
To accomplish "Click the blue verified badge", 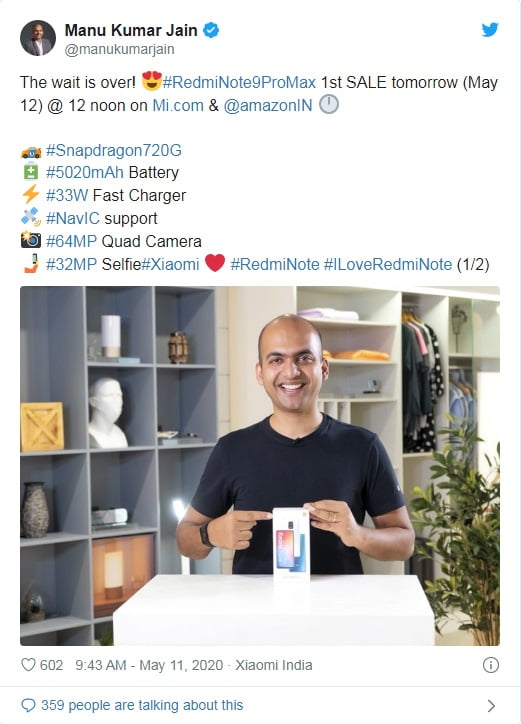I will pyautogui.click(x=211, y=30).
